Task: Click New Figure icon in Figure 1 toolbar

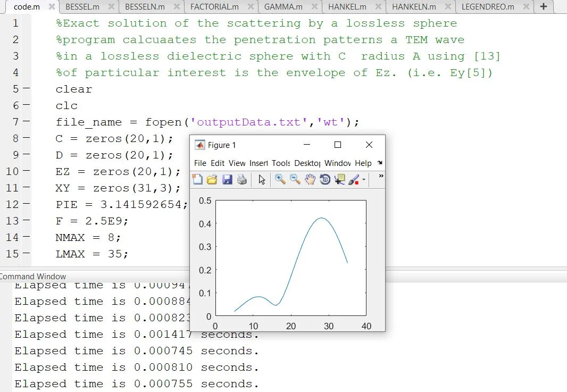Action: (197, 180)
